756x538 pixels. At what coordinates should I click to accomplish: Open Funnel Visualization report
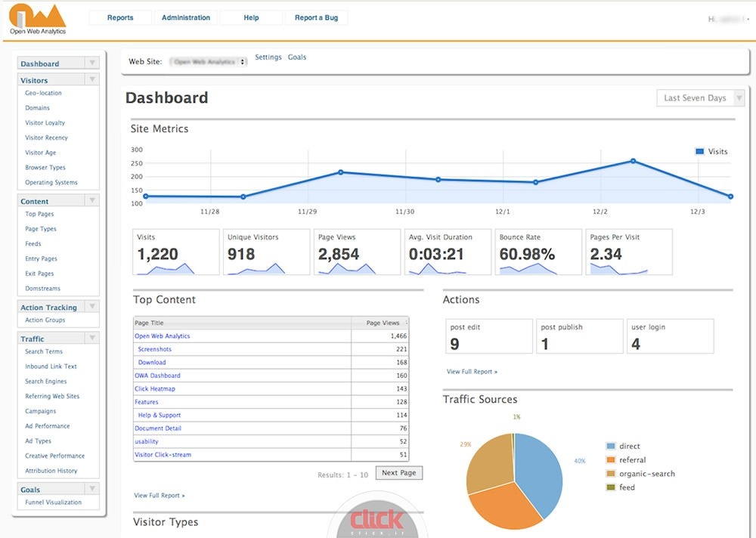click(x=53, y=502)
